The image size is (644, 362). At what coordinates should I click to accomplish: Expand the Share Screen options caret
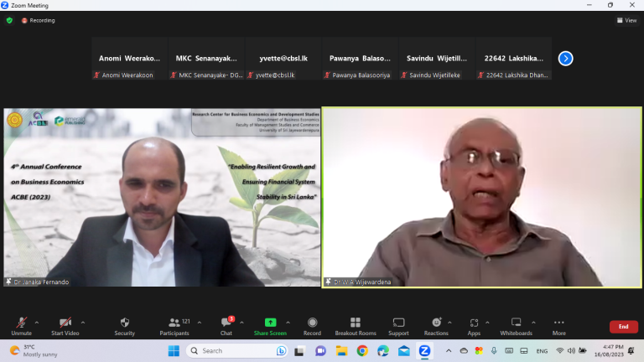coord(288,322)
